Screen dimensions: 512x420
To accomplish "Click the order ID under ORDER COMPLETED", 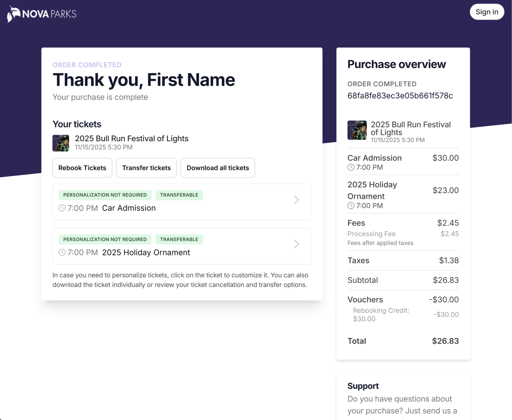I will coord(400,95).
